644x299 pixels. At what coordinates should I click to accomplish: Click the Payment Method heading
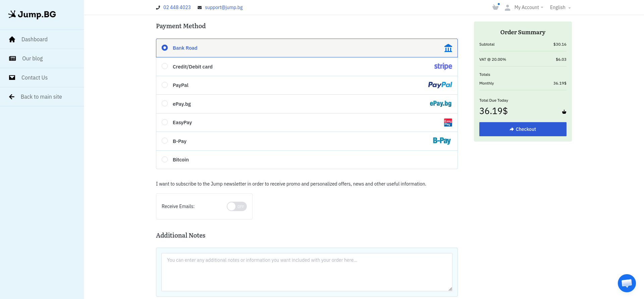tap(181, 26)
